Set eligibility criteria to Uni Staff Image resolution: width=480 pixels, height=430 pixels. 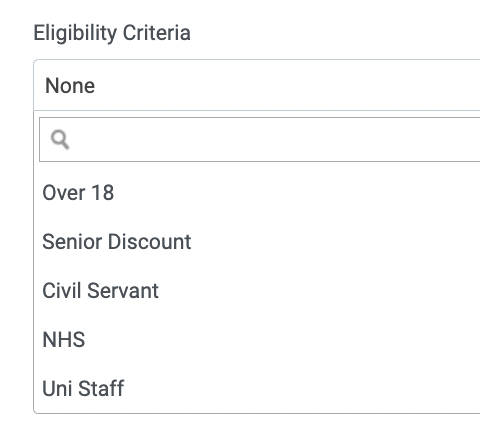click(257, 389)
